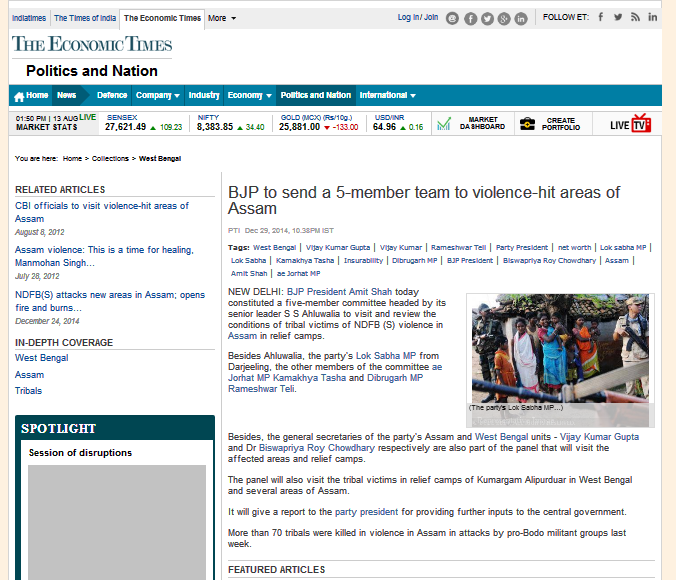
Task: Click the Lok sabha MP tag
Action: [x=623, y=248]
